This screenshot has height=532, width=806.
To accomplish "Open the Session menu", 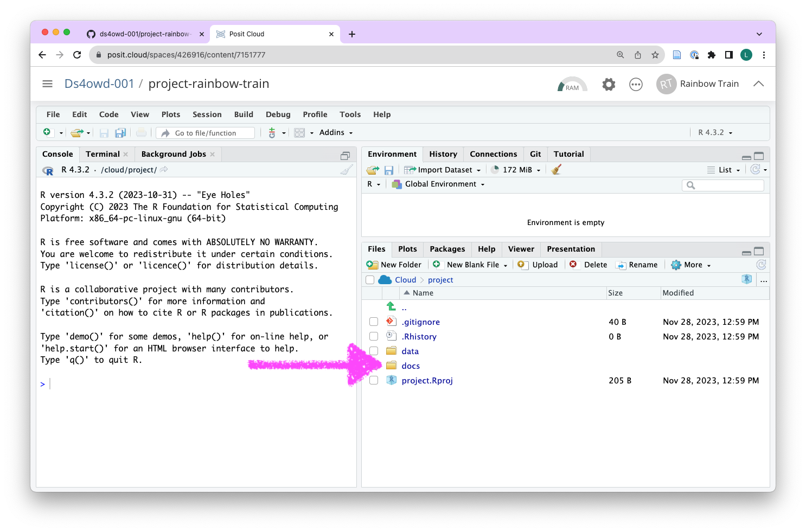I will (x=207, y=114).
